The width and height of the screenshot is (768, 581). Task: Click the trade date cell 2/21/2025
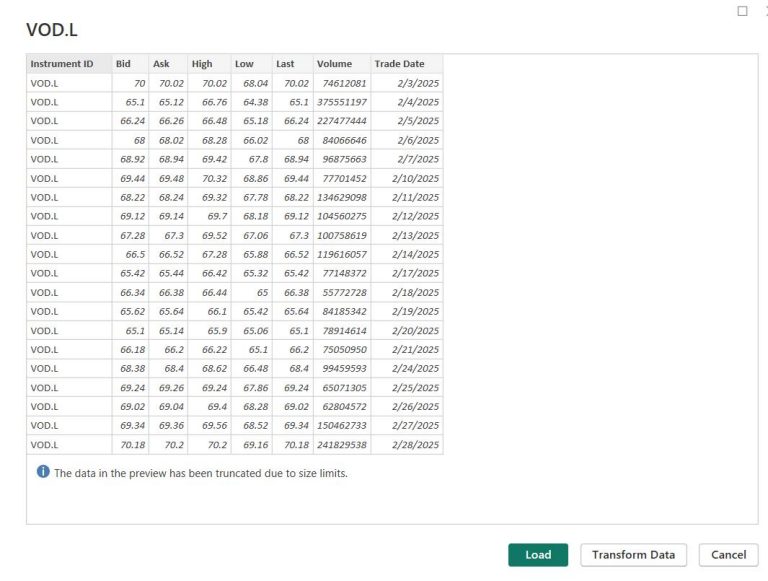coord(407,350)
